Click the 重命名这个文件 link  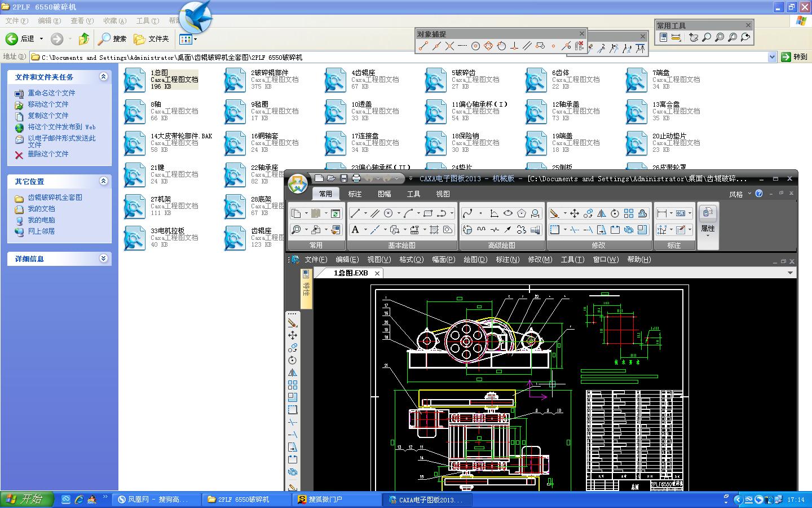click(x=51, y=93)
